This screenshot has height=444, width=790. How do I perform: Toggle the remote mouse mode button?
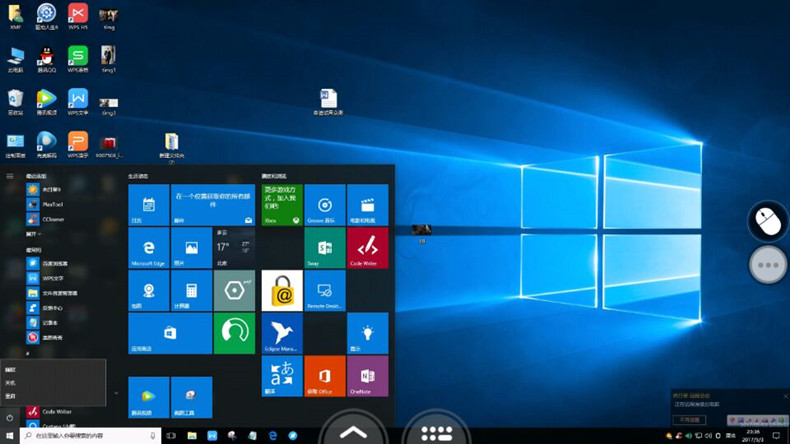pyautogui.click(x=768, y=220)
